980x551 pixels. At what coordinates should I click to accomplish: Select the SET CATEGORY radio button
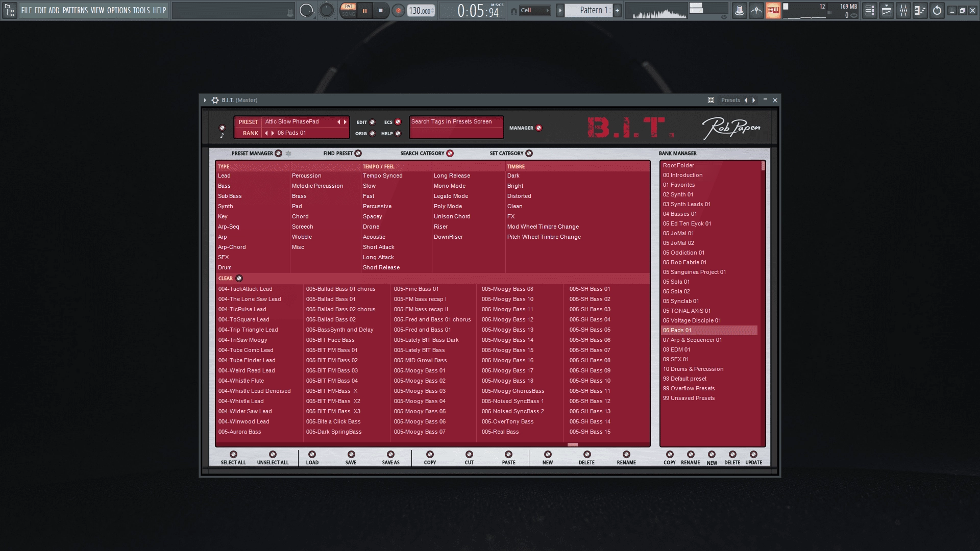click(x=529, y=153)
